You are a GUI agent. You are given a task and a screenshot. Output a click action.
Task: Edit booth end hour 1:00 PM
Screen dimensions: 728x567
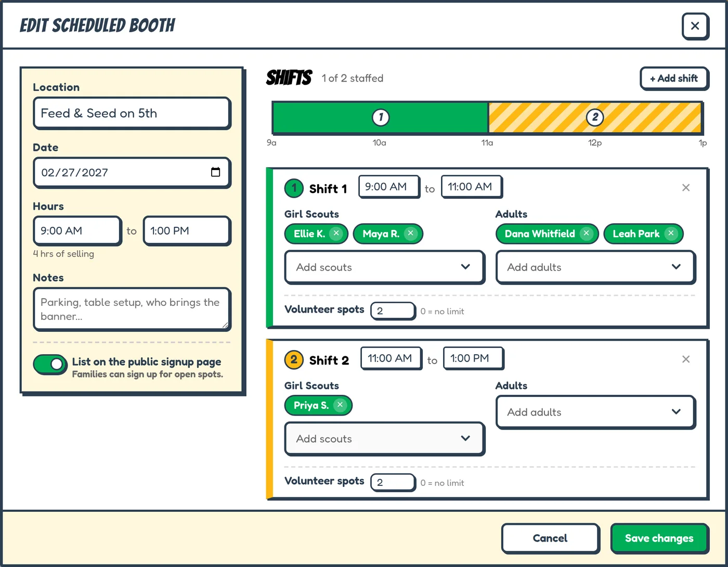(x=187, y=231)
